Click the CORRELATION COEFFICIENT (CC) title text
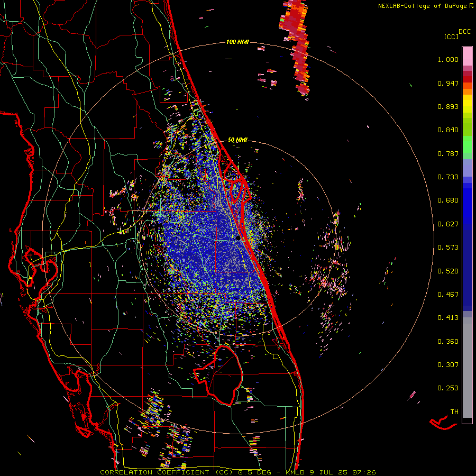The width and height of the screenshot is (476, 476). coord(167,472)
